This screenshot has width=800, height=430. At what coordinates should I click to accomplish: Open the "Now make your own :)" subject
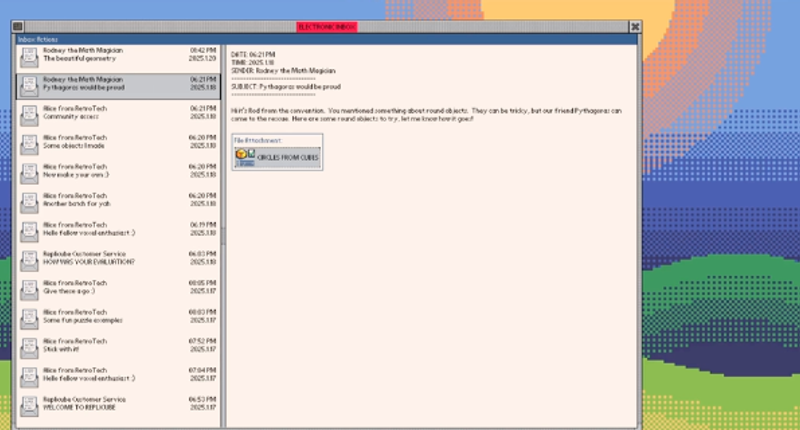click(x=76, y=175)
